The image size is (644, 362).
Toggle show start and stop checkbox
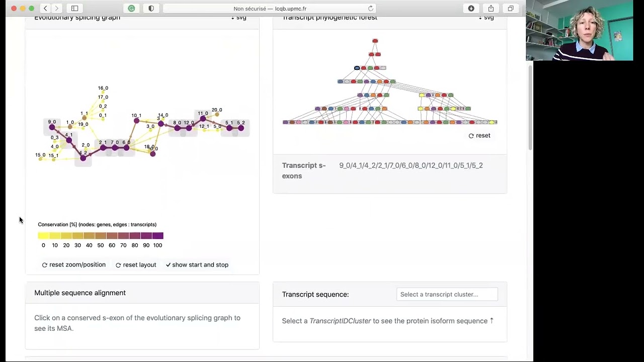tap(197, 265)
